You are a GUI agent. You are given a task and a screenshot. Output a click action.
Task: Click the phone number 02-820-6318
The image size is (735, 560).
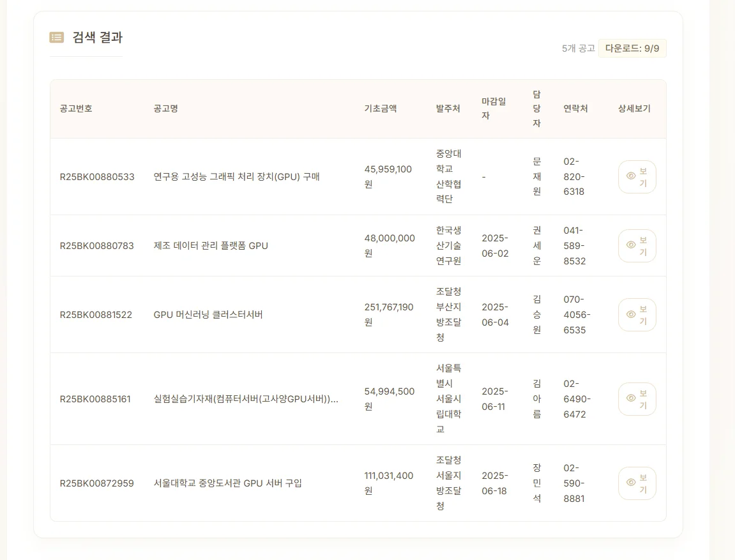[574, 177]
